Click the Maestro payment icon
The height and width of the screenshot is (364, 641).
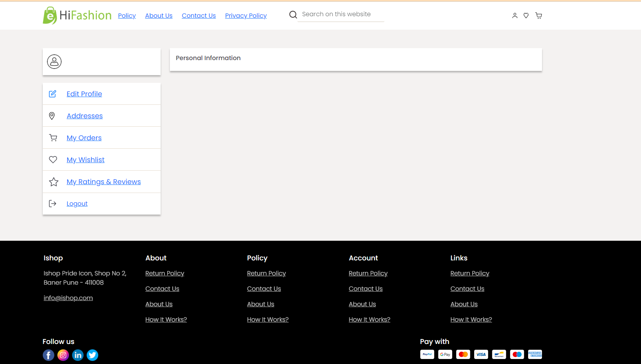point(517,354)
